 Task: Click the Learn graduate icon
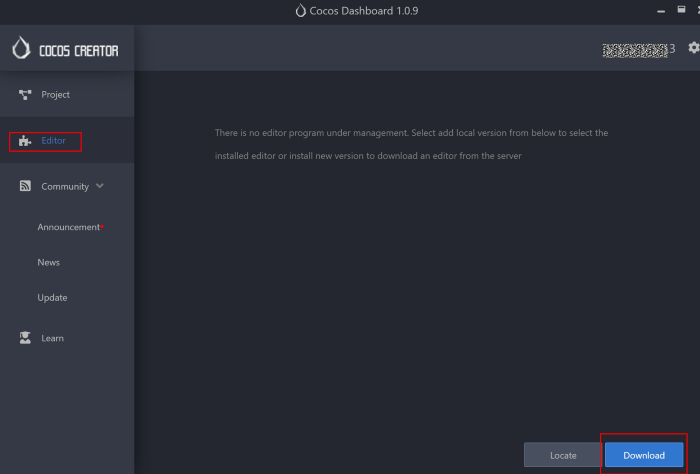coord(25,338)
